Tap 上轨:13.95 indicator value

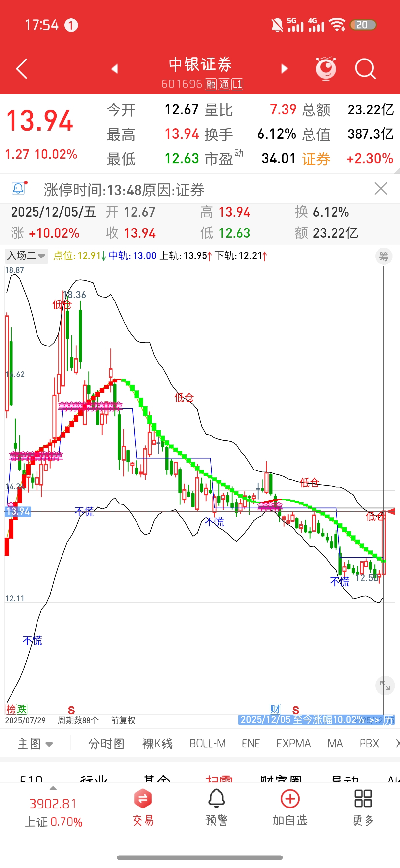pos(186,256)
